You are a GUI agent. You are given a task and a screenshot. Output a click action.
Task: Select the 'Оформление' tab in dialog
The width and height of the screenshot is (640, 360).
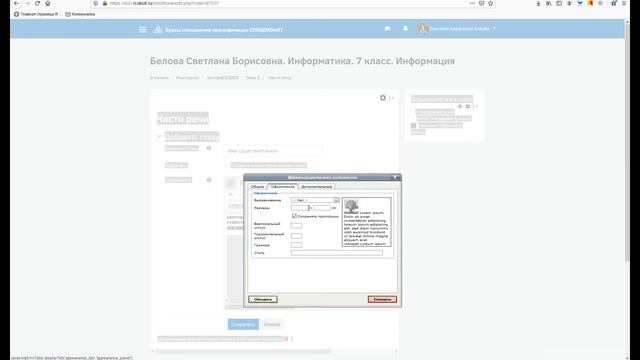282,187
